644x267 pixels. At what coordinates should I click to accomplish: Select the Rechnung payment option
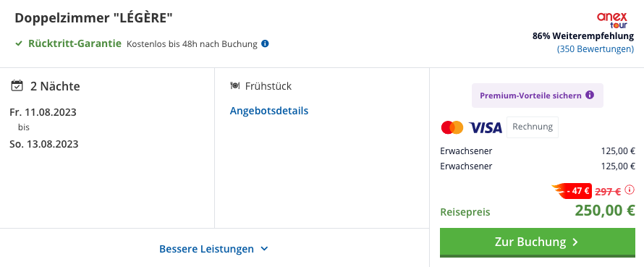click(533, 127)
